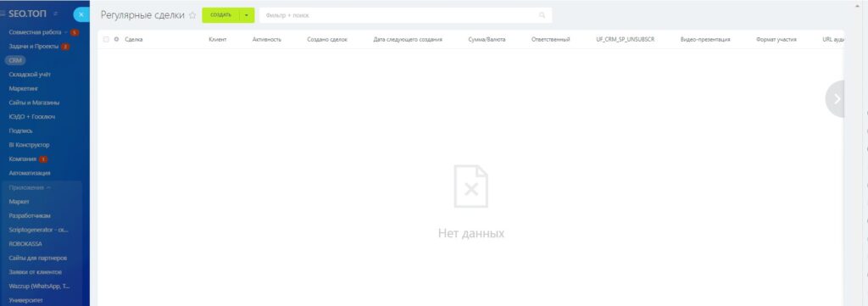
Task: Open Задачи и Проекты in the sidebar
Action: pos(34,47)
